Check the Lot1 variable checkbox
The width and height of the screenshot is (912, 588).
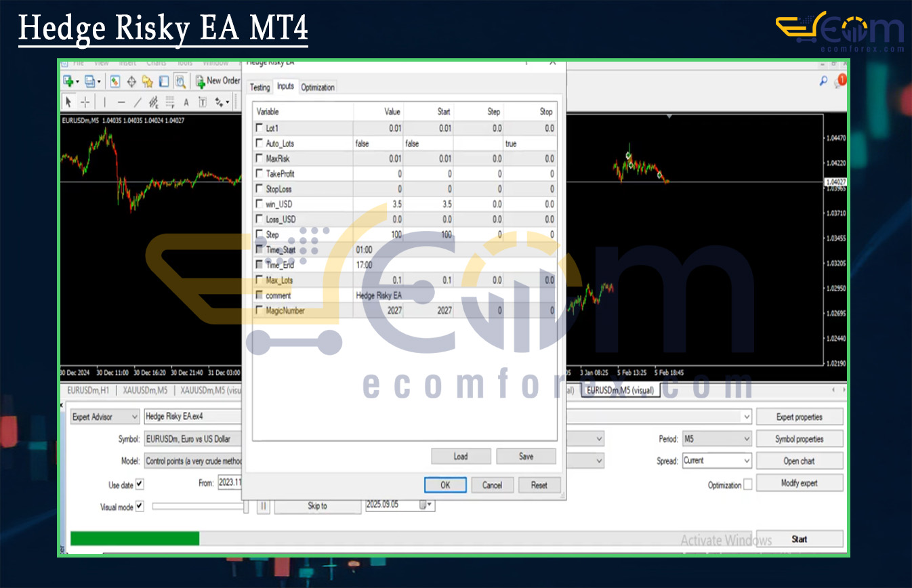[259, 128]
